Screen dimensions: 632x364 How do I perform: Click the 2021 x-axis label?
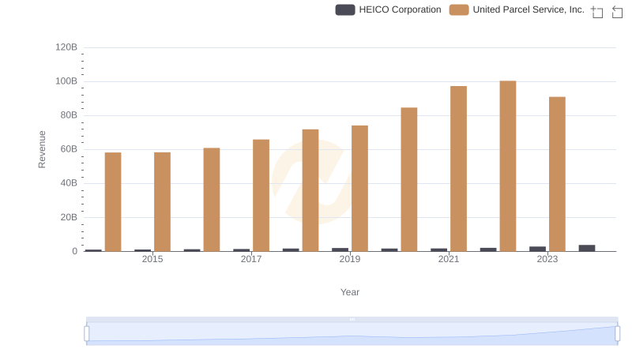coord(449,259)
